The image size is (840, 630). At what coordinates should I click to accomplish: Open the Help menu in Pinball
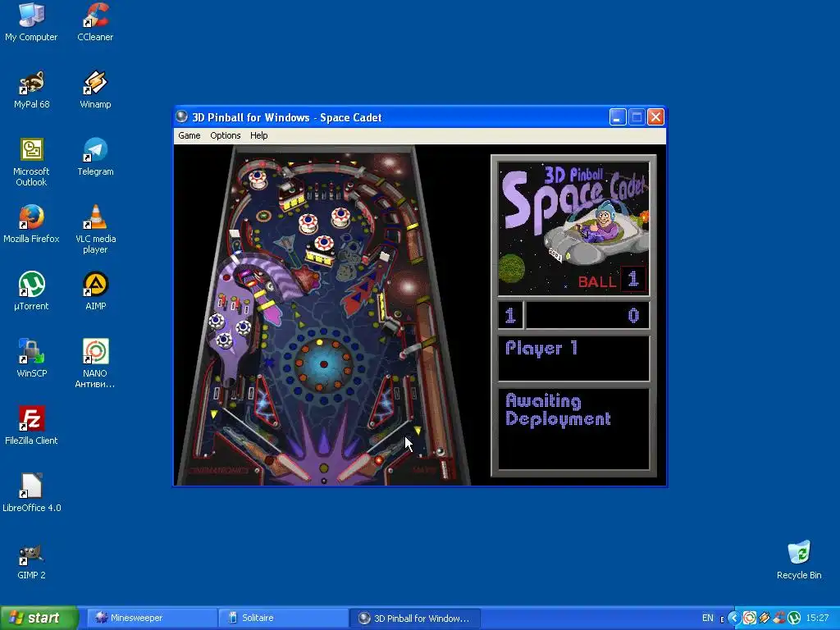258,135
